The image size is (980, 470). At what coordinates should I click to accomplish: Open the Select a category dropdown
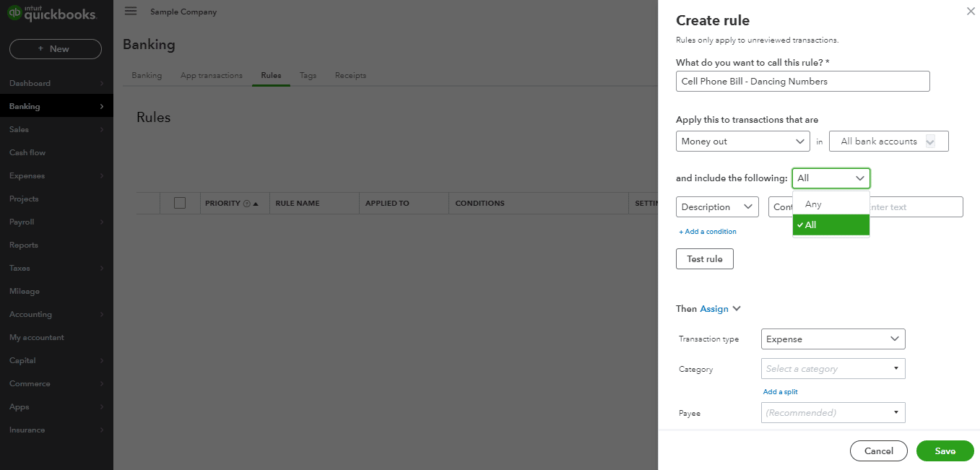[832, 368]
